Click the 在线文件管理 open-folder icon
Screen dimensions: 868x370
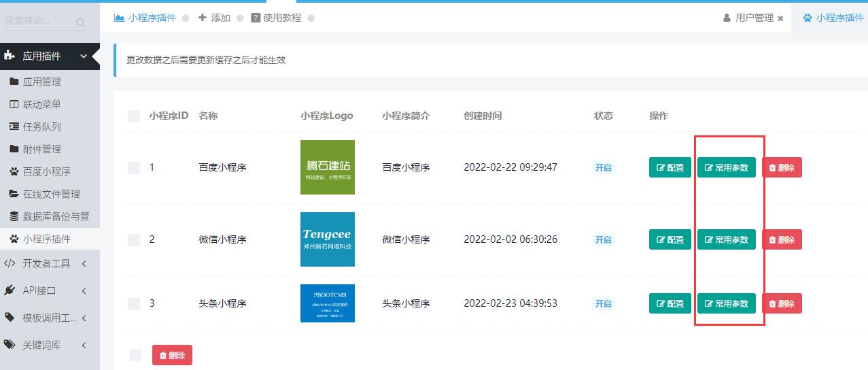click(14, 194)
